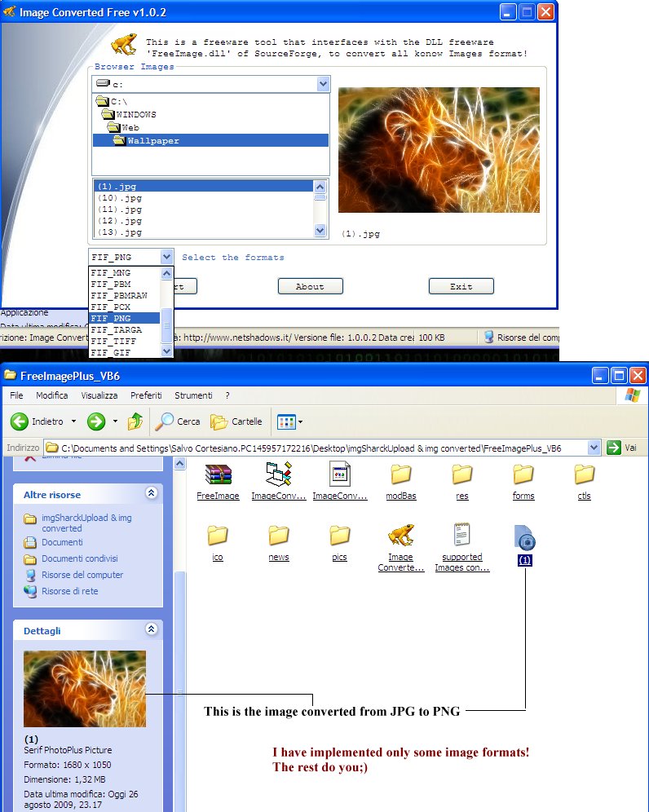Open the FreeImage archive file
The image size is (649, 812).
(218, 474)
